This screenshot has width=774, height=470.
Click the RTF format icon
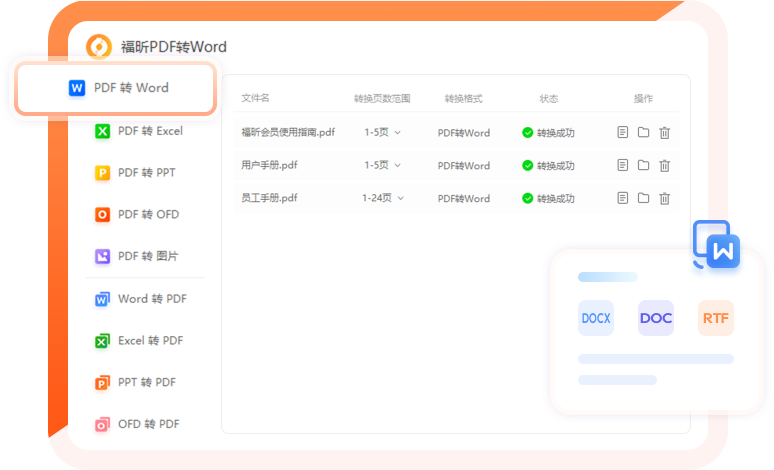point(716,318)
